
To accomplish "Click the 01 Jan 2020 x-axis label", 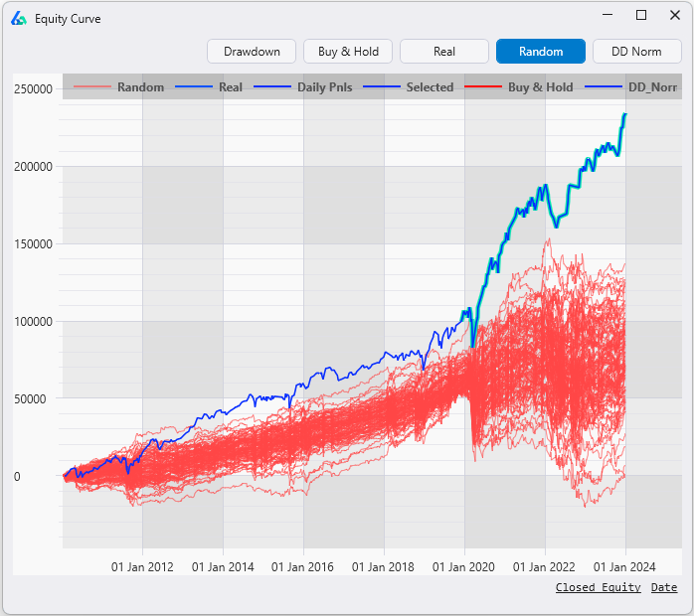I will 464,566.
